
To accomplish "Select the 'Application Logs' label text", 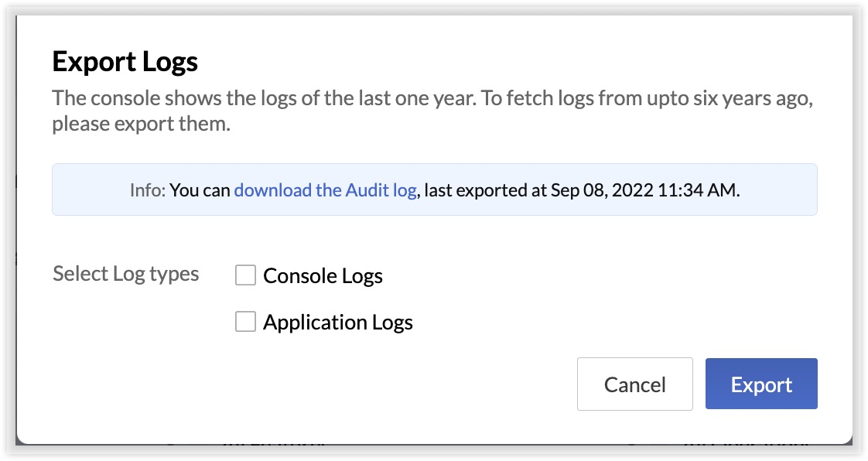I will 337,322.
